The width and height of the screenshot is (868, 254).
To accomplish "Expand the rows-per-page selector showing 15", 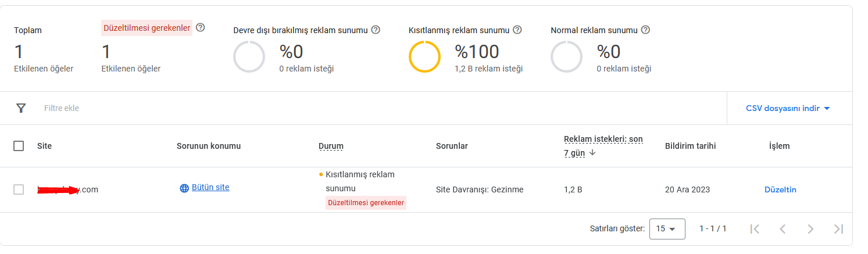I will point(667,229).
